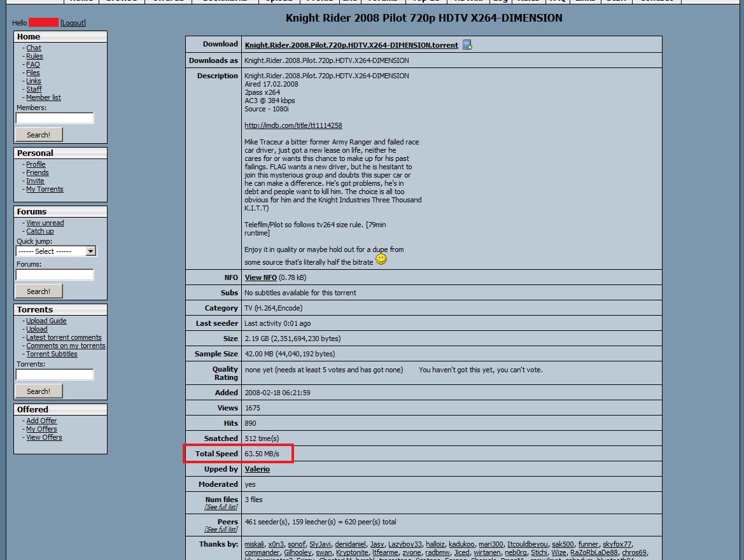Open Torrent Subtitles link

point(52,354)
